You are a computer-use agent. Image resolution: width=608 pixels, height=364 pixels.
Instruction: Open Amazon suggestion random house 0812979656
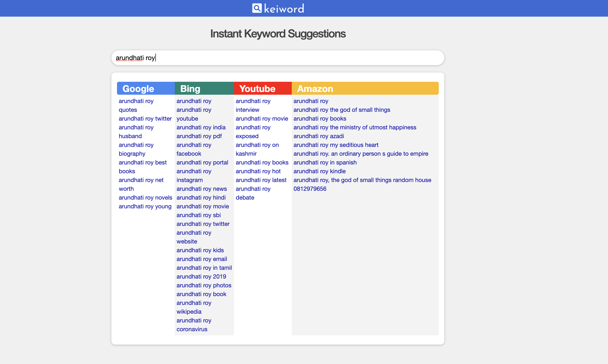click(x=362, y=185)
